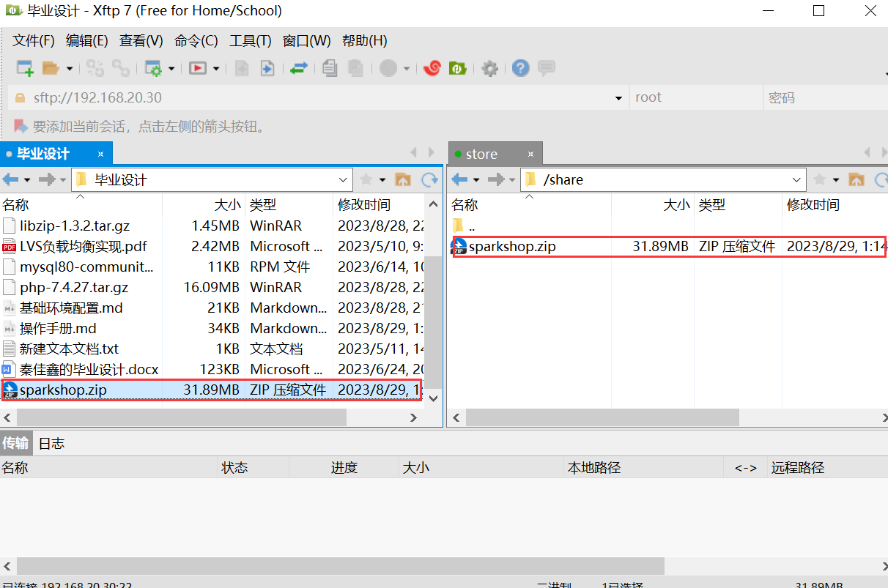Click the synchronize transfer arrows icon
The image size is (888, 588).
[x=298, y=68]
